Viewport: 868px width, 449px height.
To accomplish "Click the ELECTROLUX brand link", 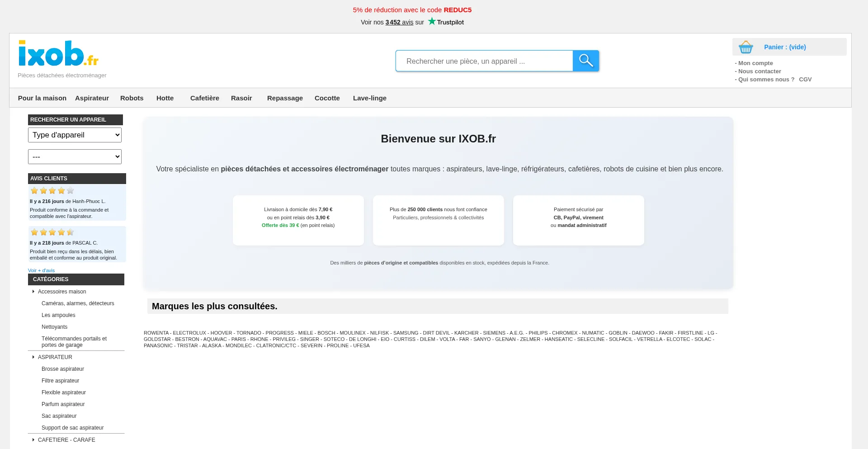I will pyautogui.click(x=189, y=333).
